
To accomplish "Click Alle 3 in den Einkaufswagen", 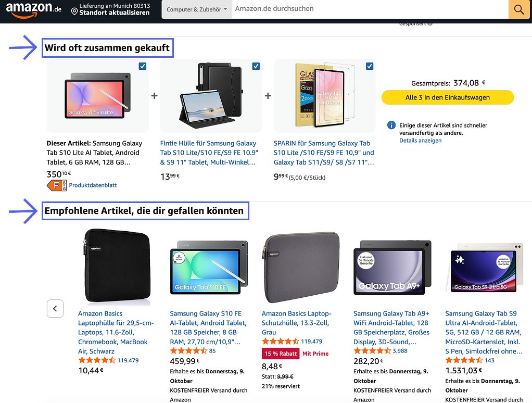I will 448,97.
